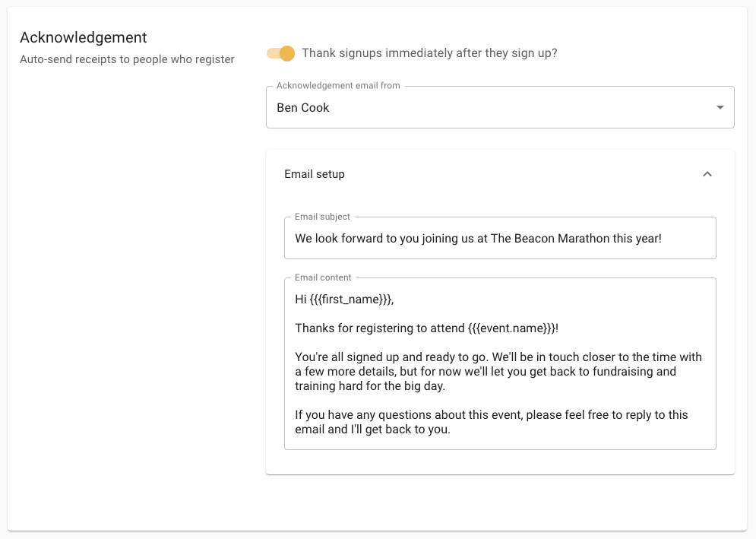Click the 'Ben Cook' selected sender value

(x=303, y=108)
